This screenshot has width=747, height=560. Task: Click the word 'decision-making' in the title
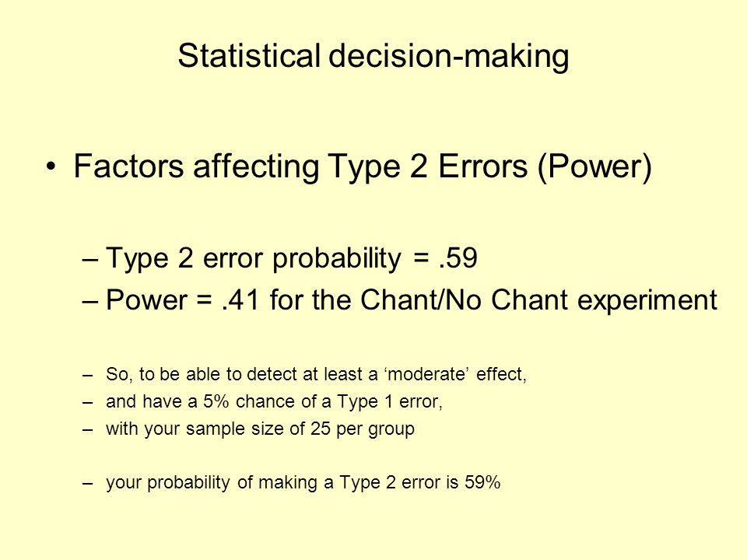[x=449, y=57]
